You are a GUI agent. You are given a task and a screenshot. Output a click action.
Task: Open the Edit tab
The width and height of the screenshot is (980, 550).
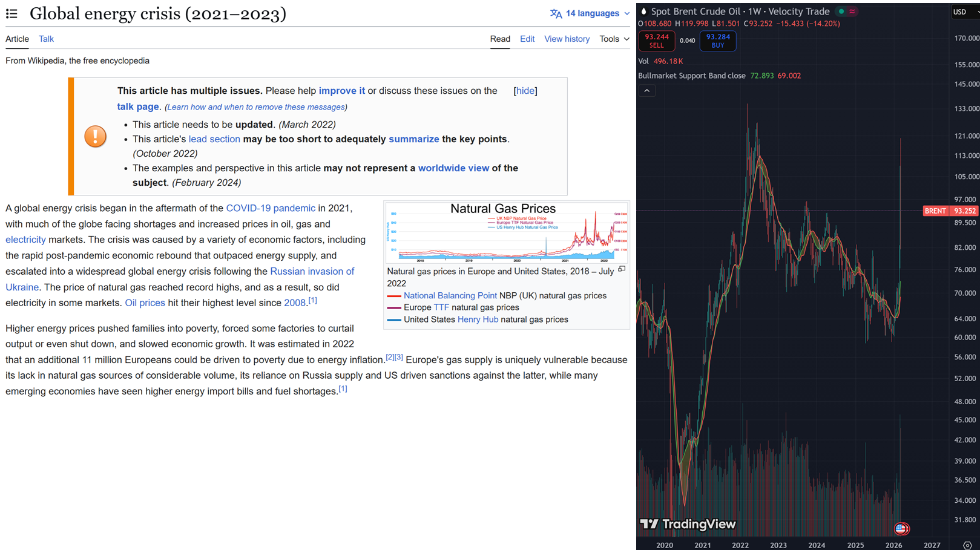[527, 39]
